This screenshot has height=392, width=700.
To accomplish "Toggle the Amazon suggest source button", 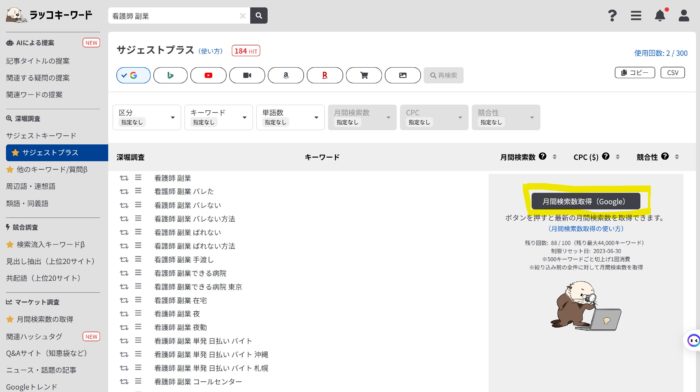I will (286, 75).
